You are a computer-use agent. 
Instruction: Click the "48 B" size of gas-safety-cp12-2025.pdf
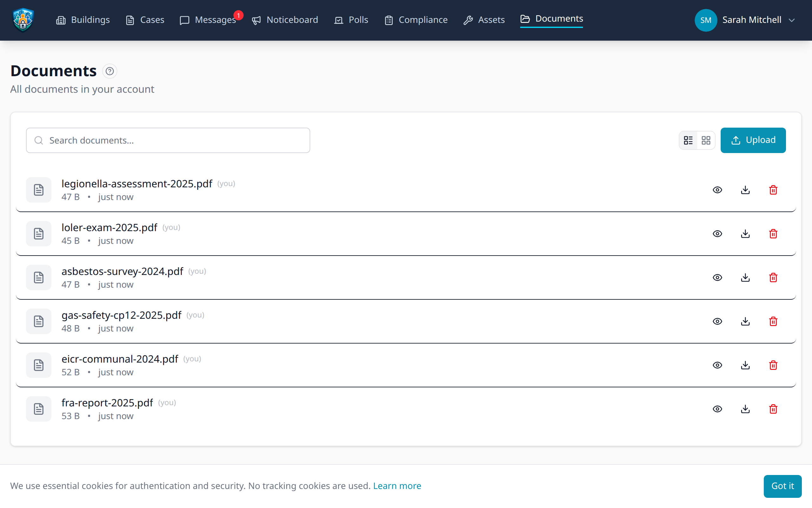click(70, 328)
